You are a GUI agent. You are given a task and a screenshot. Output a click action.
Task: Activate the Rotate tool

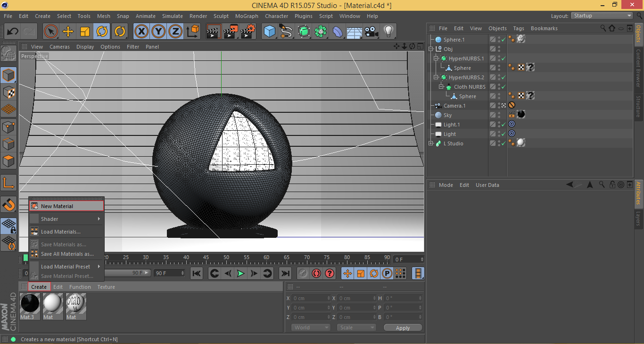(x=102, y=32)
